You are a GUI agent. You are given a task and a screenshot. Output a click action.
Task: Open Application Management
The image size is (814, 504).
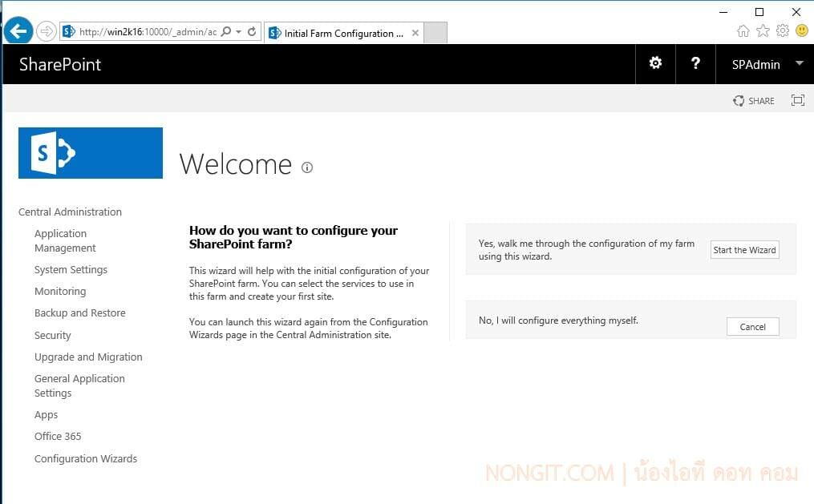point(65,240)
